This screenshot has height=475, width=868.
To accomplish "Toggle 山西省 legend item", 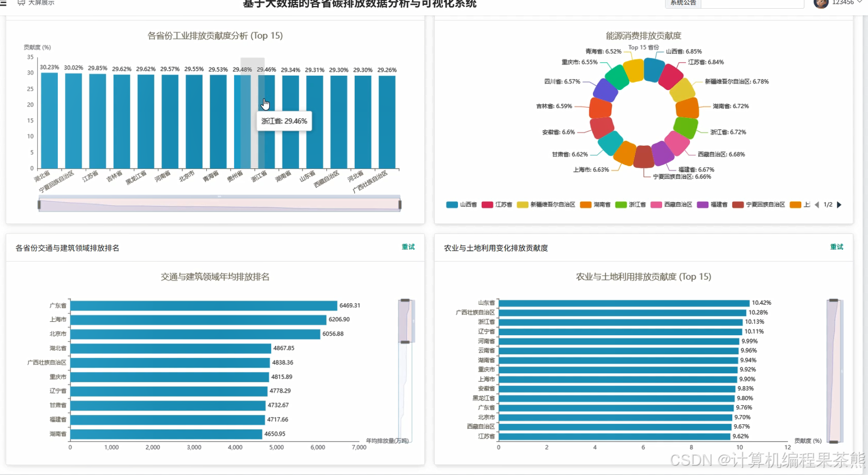I will click(461, 205).
